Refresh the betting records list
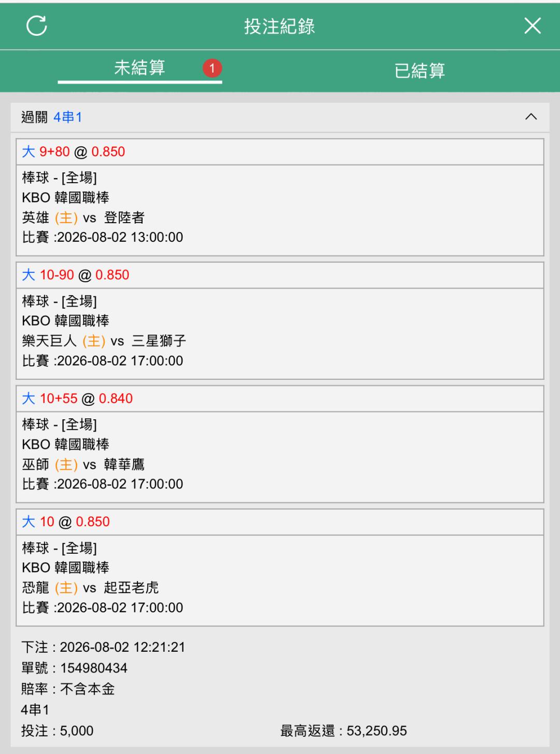 [x=37, y=25]
